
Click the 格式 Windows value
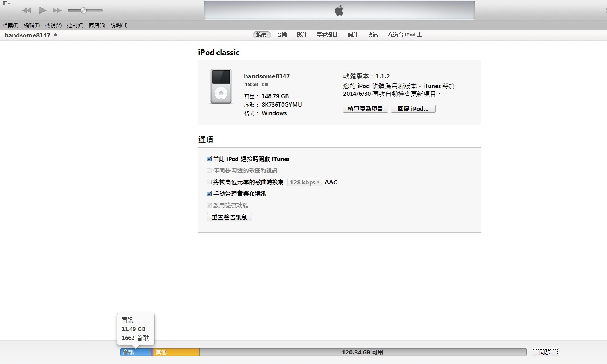click(274, 113)
